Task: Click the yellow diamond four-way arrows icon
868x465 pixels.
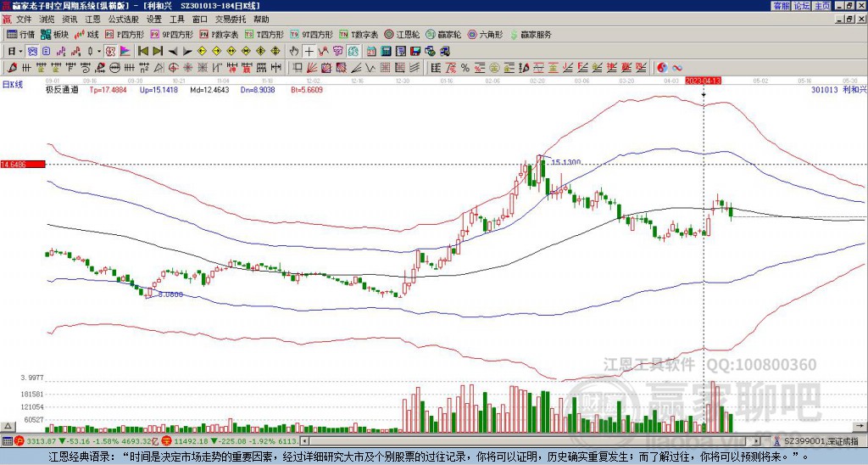Action: click(x=275, y=52)
